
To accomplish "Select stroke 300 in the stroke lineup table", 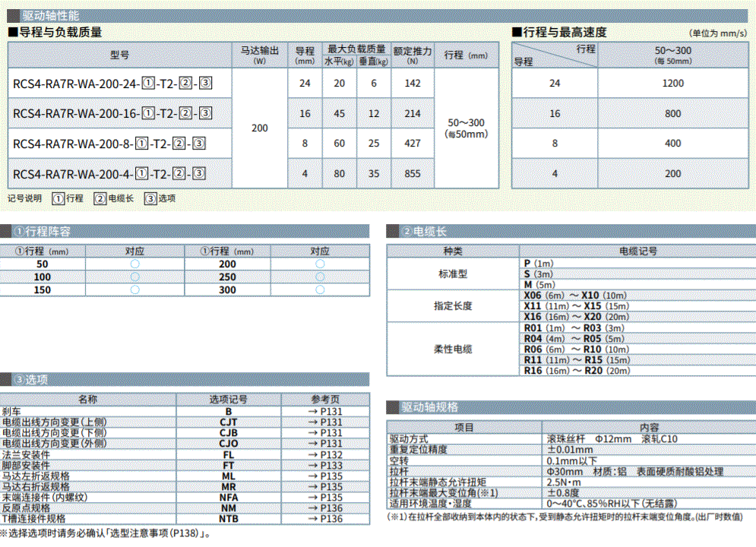I will click(x=227, y=290).
